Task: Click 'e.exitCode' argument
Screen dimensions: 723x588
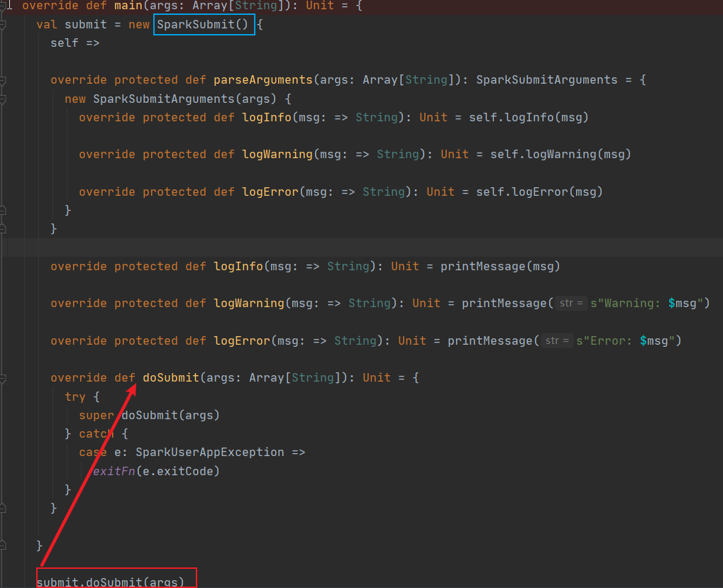Action: tap(177, 472)
